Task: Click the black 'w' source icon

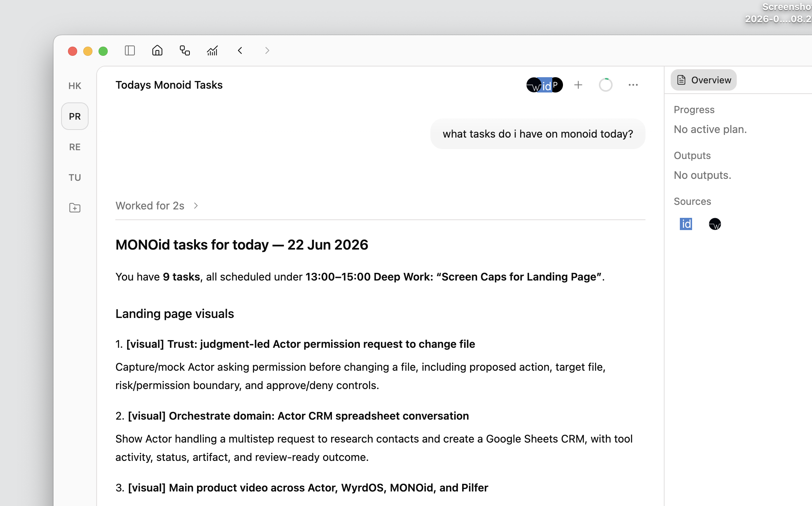Action: 715,224
